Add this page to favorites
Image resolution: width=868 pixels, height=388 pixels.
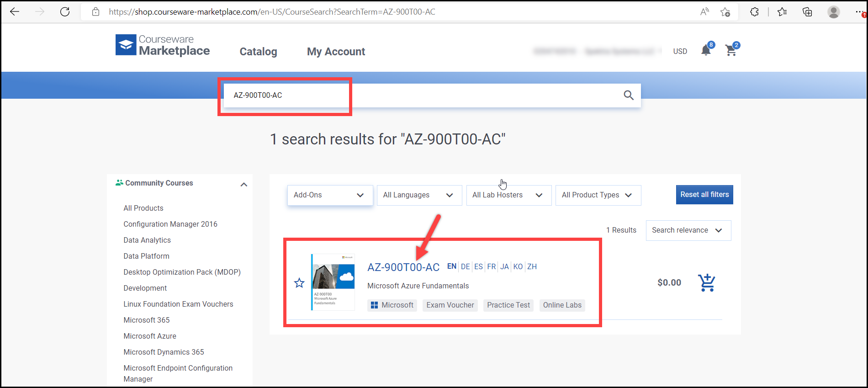(725, 12)
